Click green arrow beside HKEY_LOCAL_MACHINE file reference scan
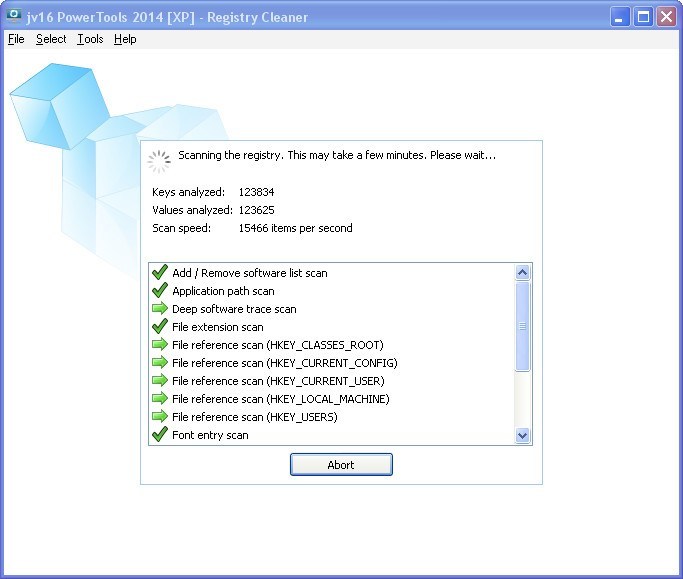The image size is (683, 579). [160, 399]
